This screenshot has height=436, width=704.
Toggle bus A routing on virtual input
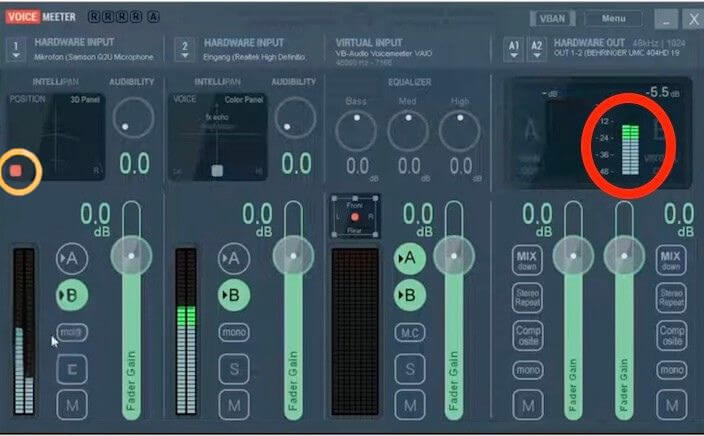click(x=409, y=258)
